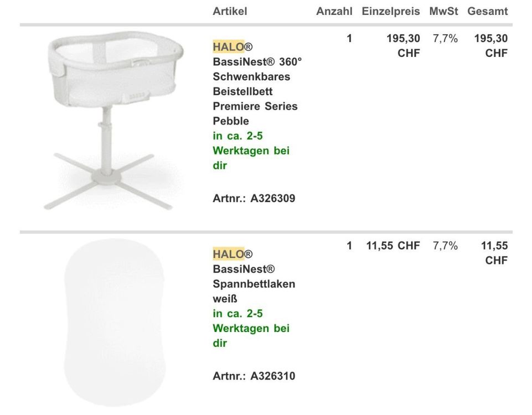The height and width of the screenshot is (415, 532).
Task: Open the BassiNest 360° Schwenkbares Beistellbett product name
Action: click(257, 91)
